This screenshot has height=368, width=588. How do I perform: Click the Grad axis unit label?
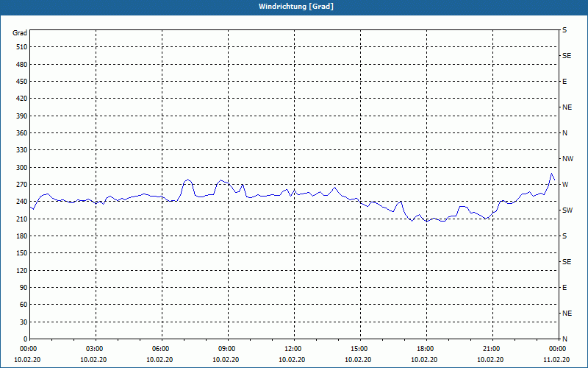pos(20,33)
